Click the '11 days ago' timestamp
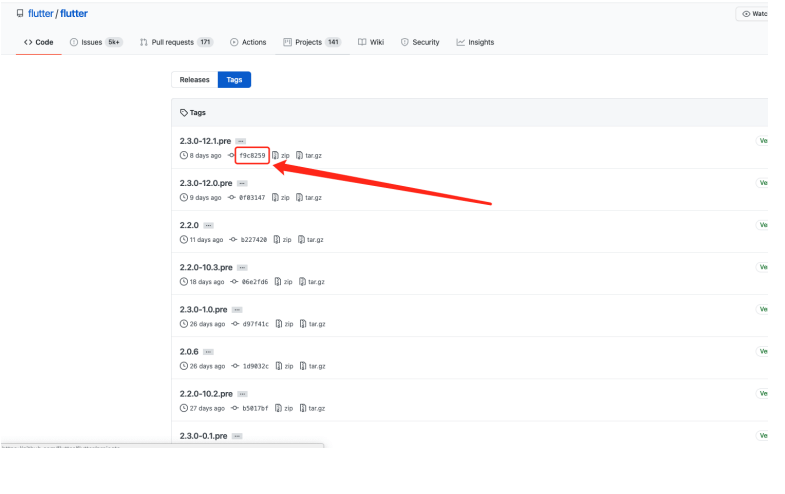The height and width of the screenshot is (494, 785). [x=206, y=240]
